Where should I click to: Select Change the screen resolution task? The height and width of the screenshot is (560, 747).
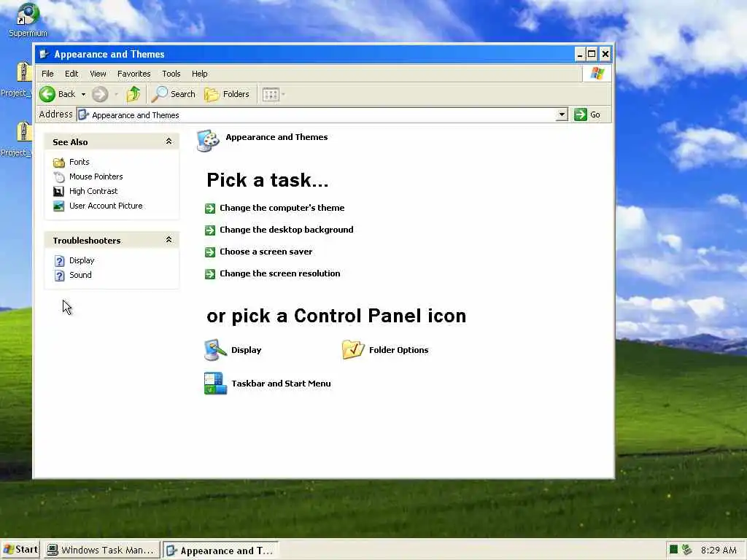[279, 273]
